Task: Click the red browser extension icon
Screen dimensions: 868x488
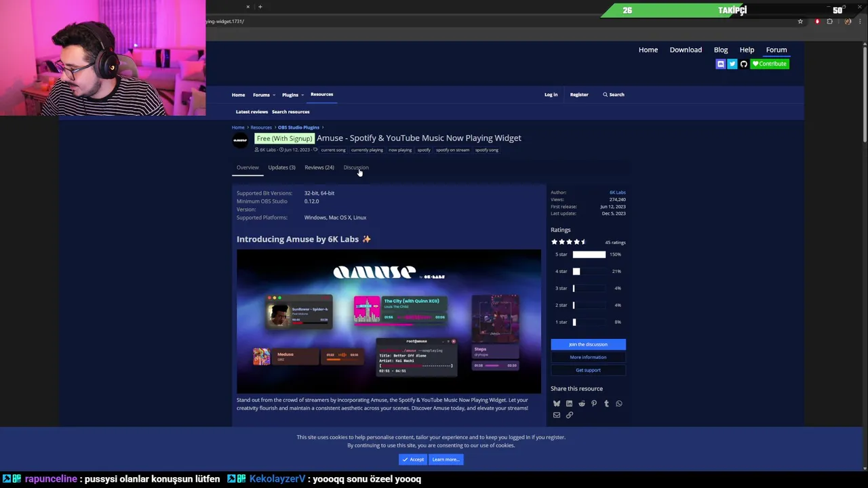Action: (x=817, y=22)
